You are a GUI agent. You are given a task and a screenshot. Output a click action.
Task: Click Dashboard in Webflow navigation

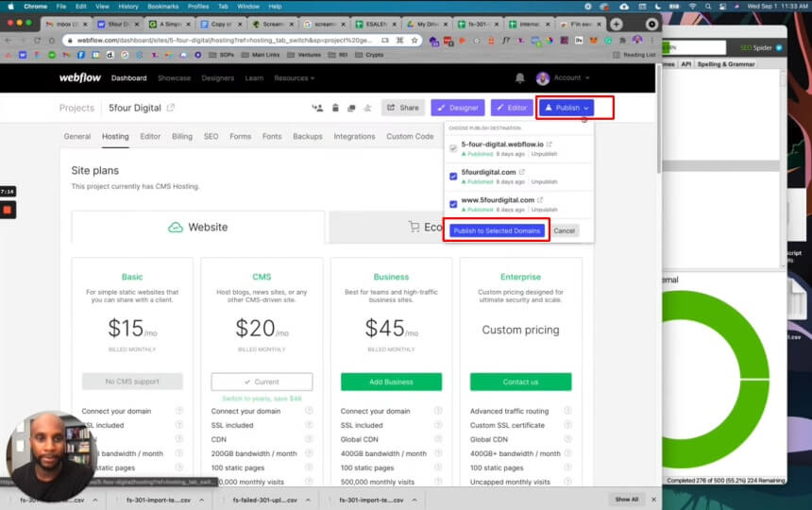point(129,78)
